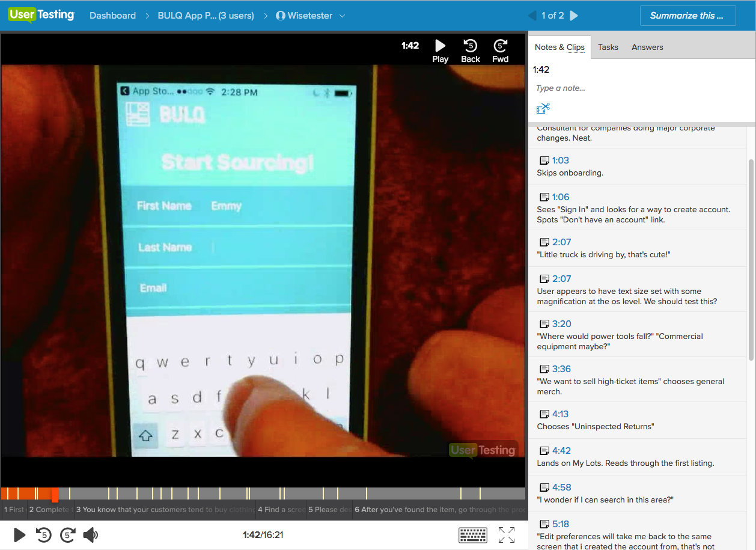The width and height of the screenshot is (756, 550).
Task: Click note icon for the Little truck note
Action: [544, 242]
